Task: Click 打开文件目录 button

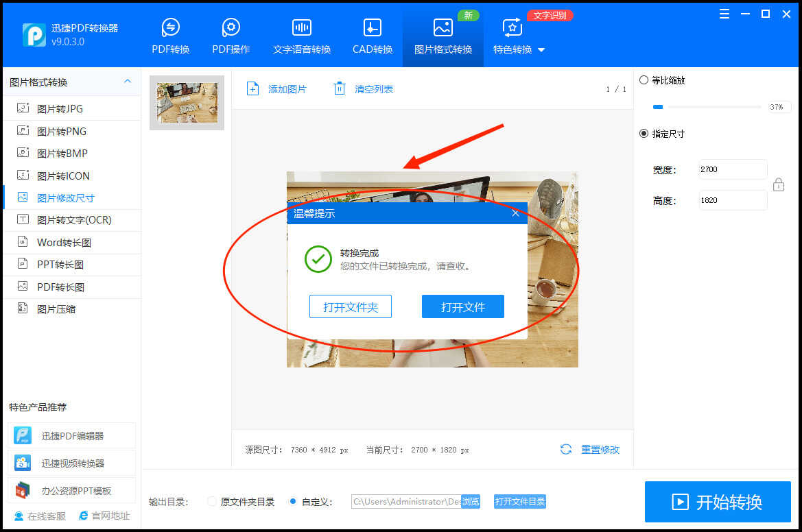Action: (519, 501)
